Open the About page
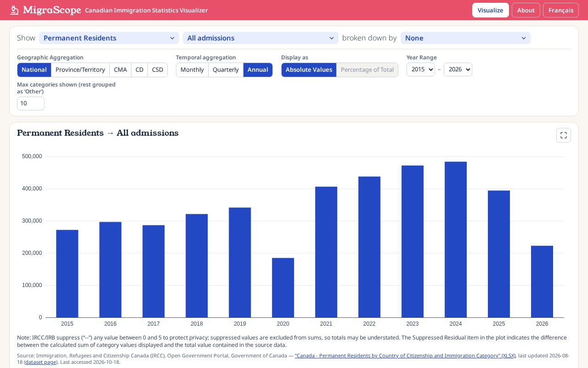 [x=526, y=10]
